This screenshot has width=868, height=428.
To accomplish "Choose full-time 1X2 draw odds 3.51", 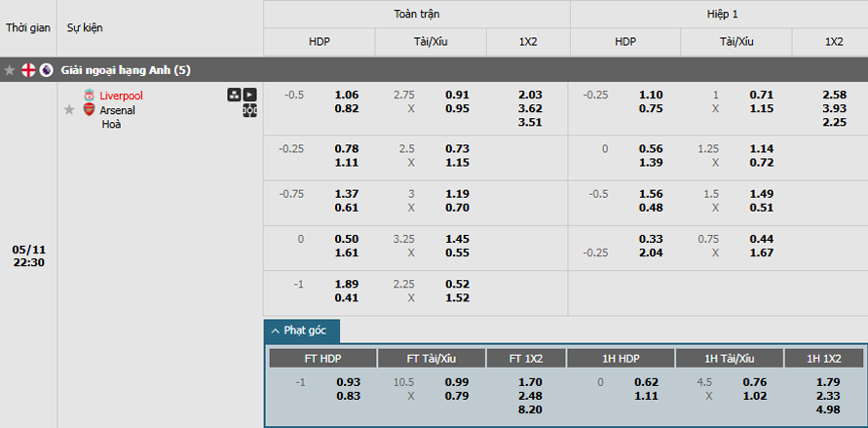I will (528, 123).
